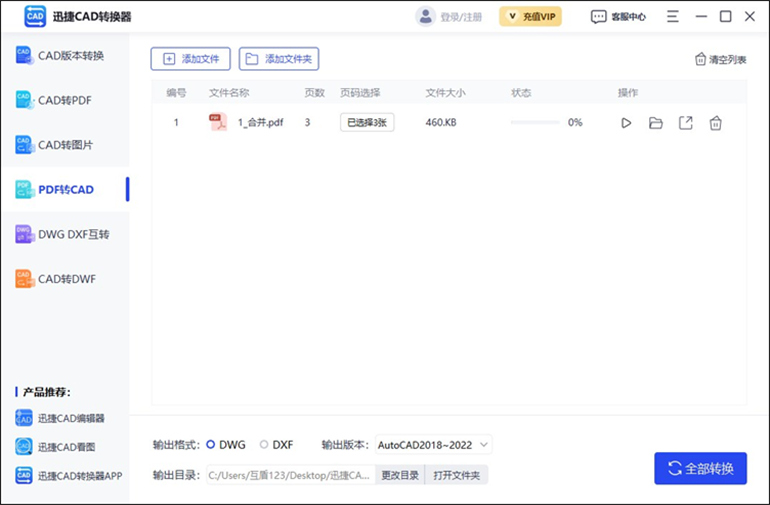
Task: Click 清空列表 to clear list
Action: click(x=720, y=59)
